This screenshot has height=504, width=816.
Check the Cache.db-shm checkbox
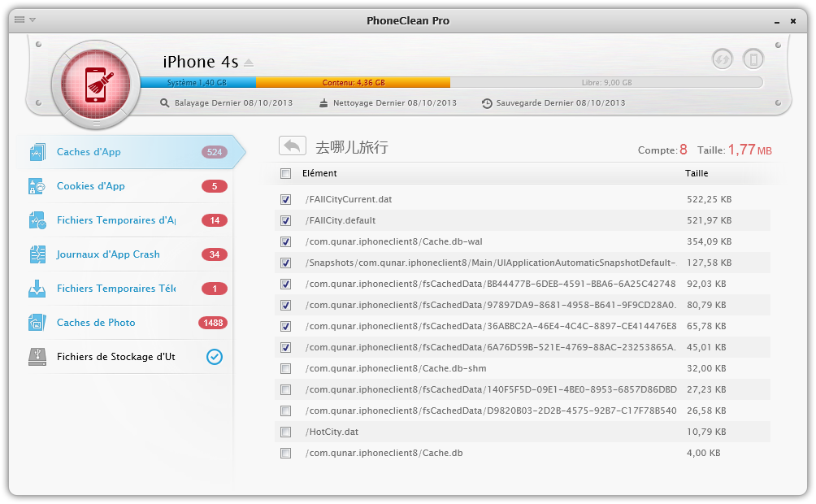coord(286,368)
